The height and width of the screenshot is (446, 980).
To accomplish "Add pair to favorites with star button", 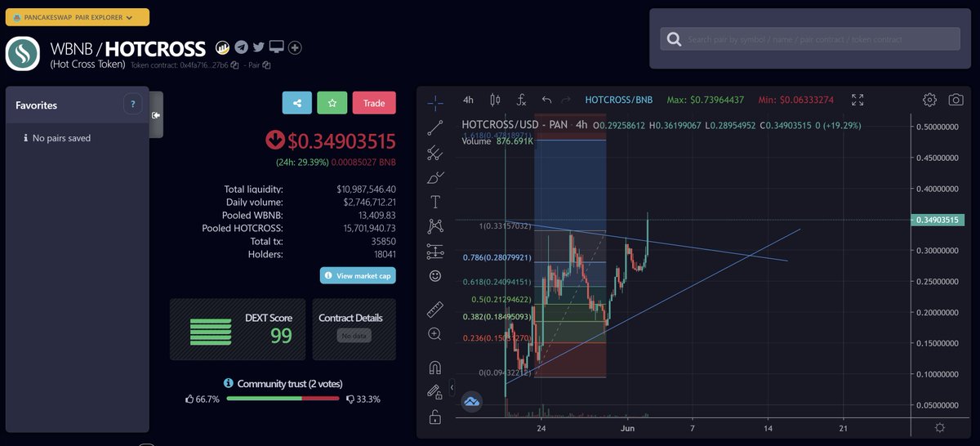I will click(332, 103).
